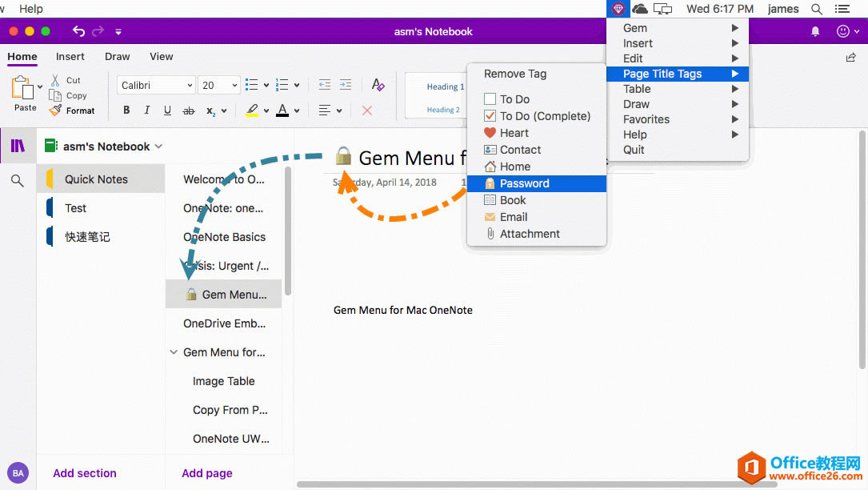This screenshot has height=490, width=868.
Task: Choose the Password tag menu item
Action: (524, 183)
